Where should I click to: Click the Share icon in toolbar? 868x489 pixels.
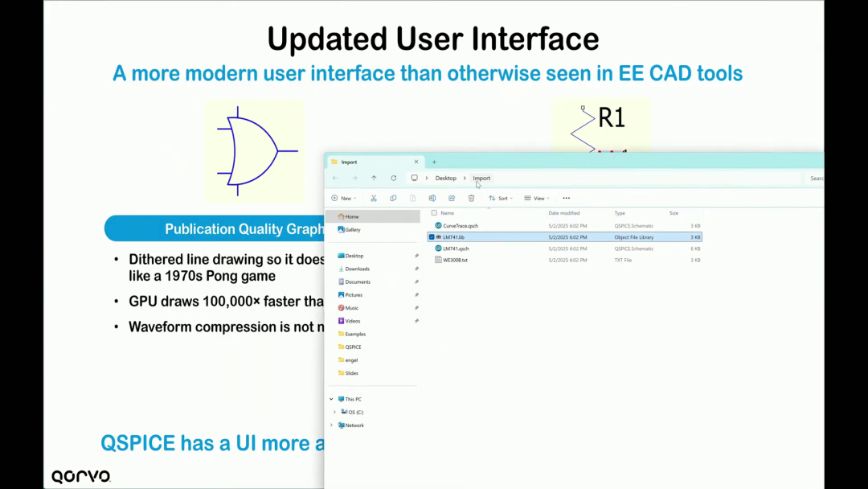pos(452,199)
